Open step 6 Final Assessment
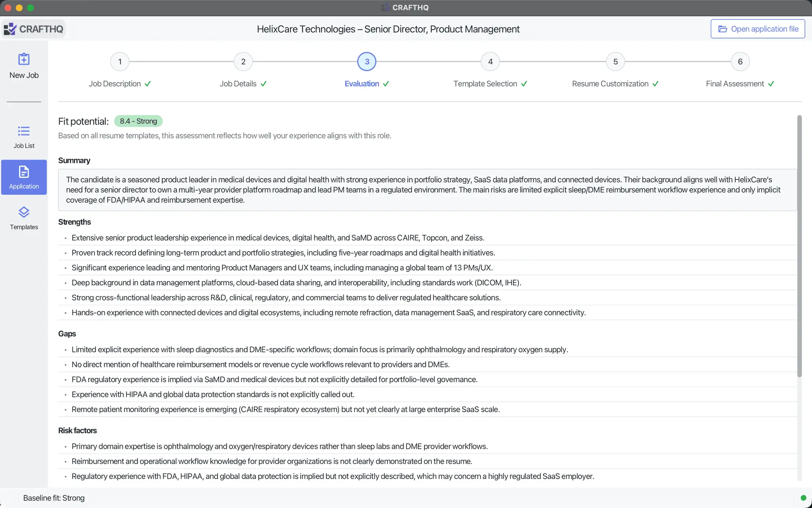The height and width of the screenshot is (508, 812). pos(740,62)
